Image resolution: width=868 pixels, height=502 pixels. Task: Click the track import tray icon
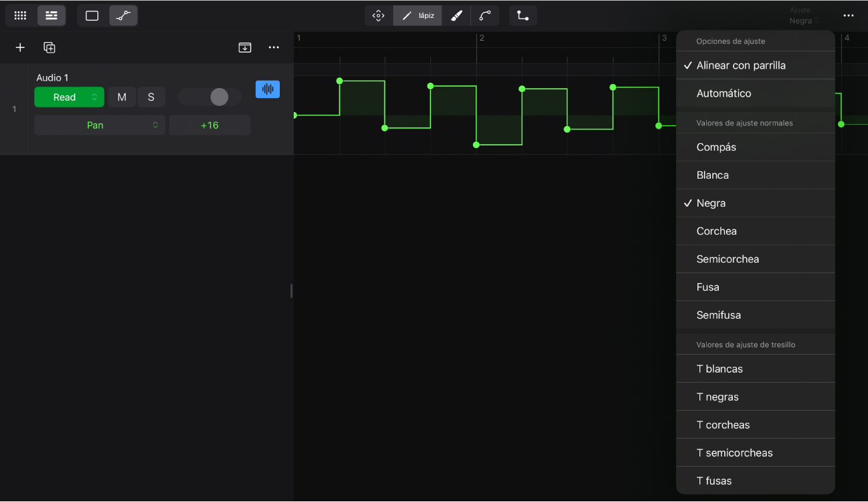tap(245, 47)
